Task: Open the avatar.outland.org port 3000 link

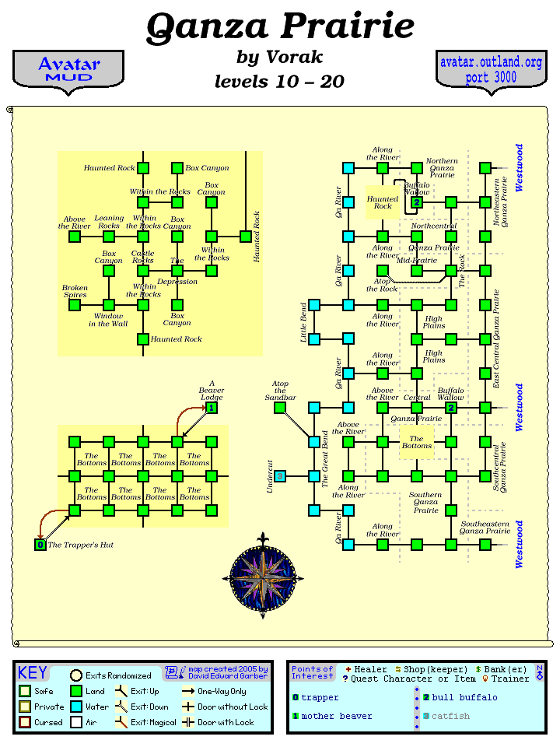Action: (x=490, y=70)
